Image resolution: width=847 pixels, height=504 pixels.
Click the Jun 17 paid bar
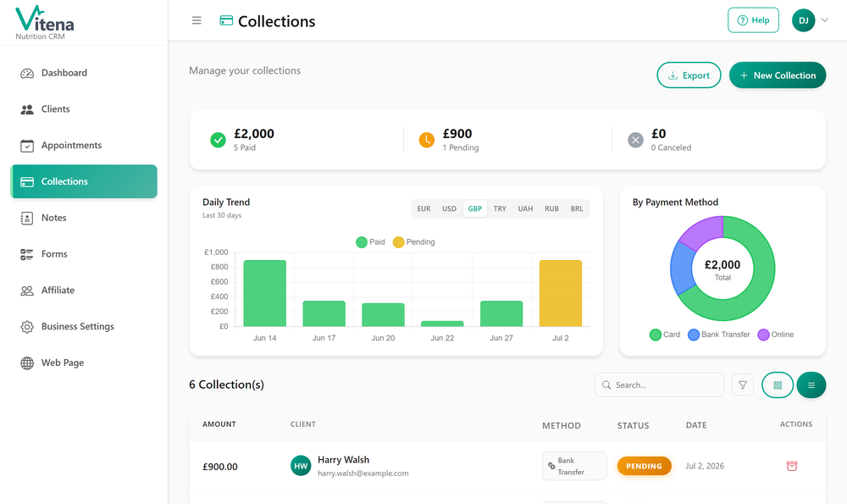[x=324, y=313]
